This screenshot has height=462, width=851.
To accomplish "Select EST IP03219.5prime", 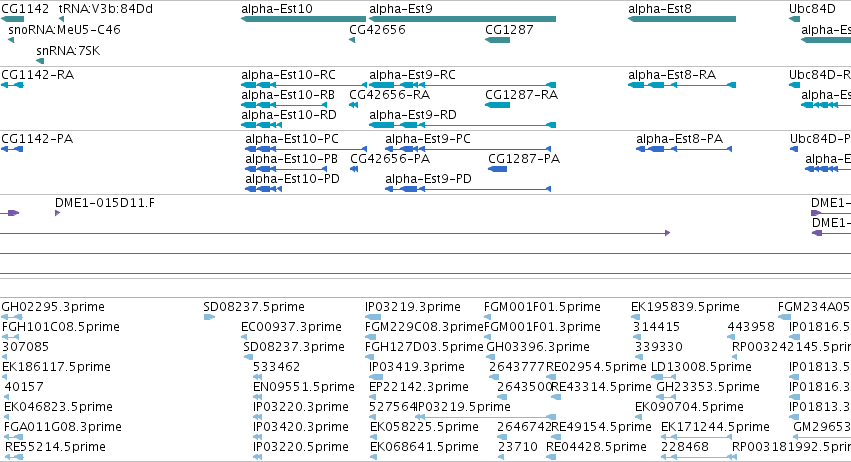I will [488, 417].
